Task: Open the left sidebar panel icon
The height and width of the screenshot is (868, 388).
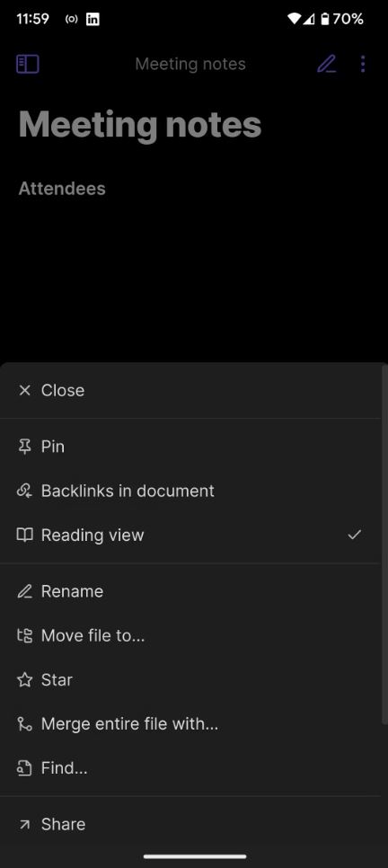Action: point(28,64)
